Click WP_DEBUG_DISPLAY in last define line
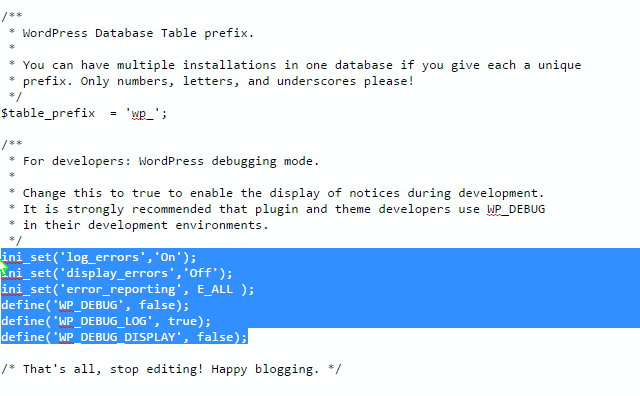 coord(117,337)
